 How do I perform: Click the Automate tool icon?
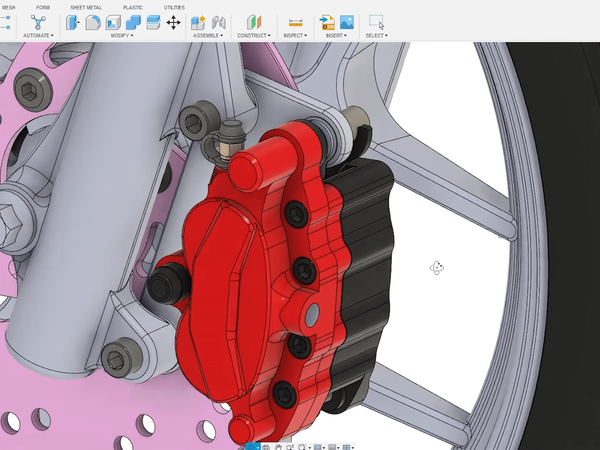pyautogui.click(x=37, y=21)
